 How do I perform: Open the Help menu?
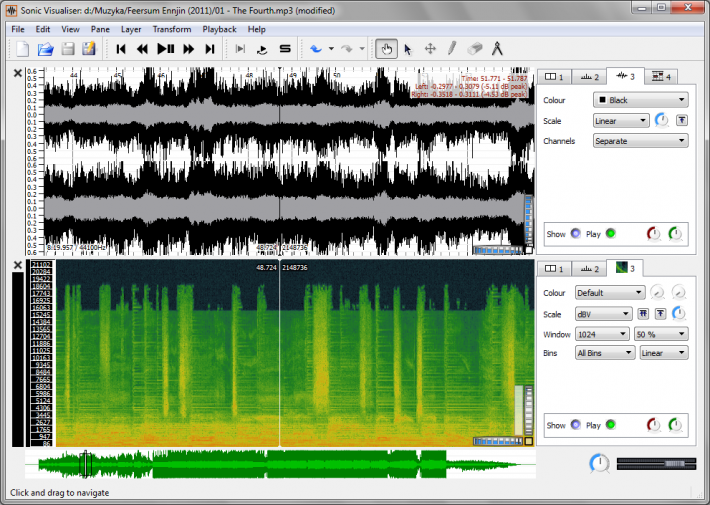point(256,29)
